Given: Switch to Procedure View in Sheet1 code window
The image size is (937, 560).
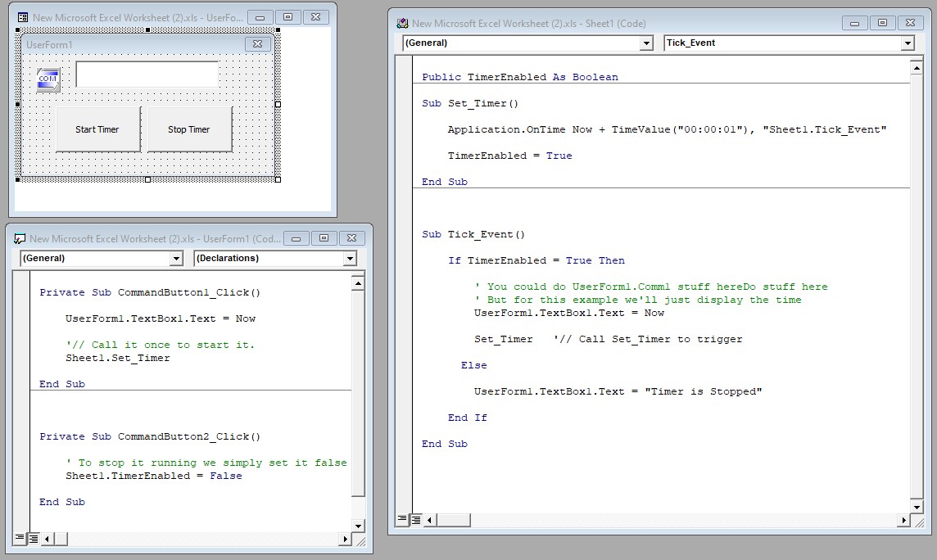Looking at the screenshot, I should 403,520.
